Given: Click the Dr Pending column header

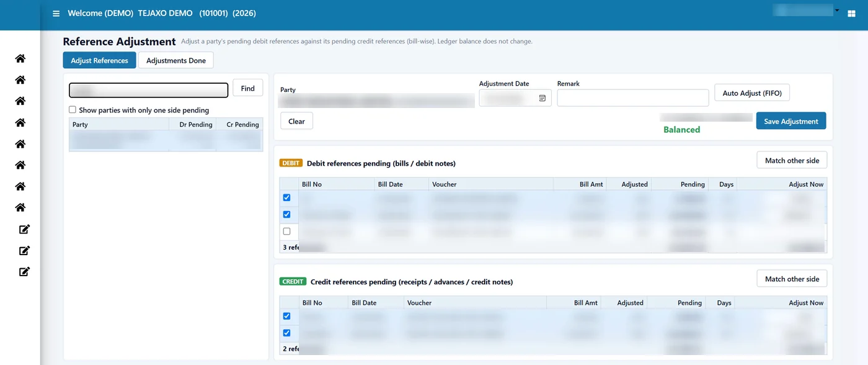Looking at the screenshot, I should tap(192, 124).
